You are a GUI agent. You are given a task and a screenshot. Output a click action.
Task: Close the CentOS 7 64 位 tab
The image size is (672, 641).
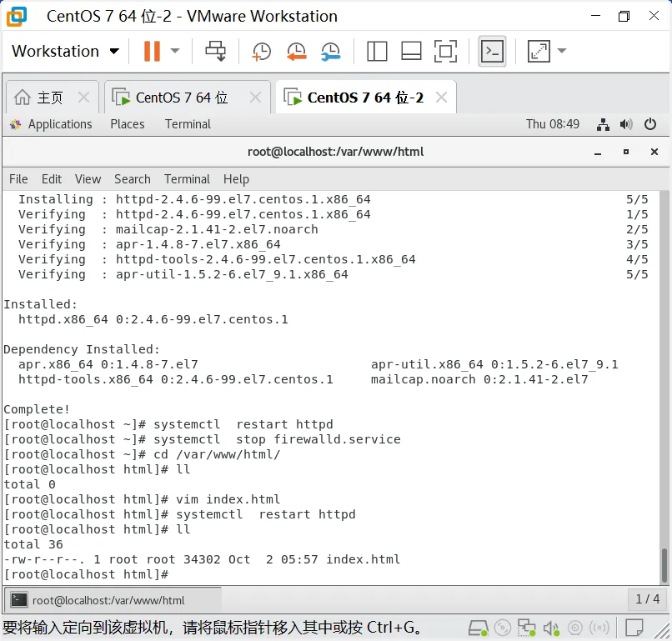[255, 98]
